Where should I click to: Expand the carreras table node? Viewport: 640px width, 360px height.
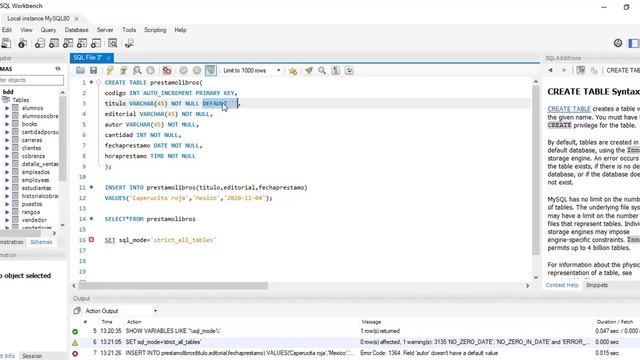7,140
